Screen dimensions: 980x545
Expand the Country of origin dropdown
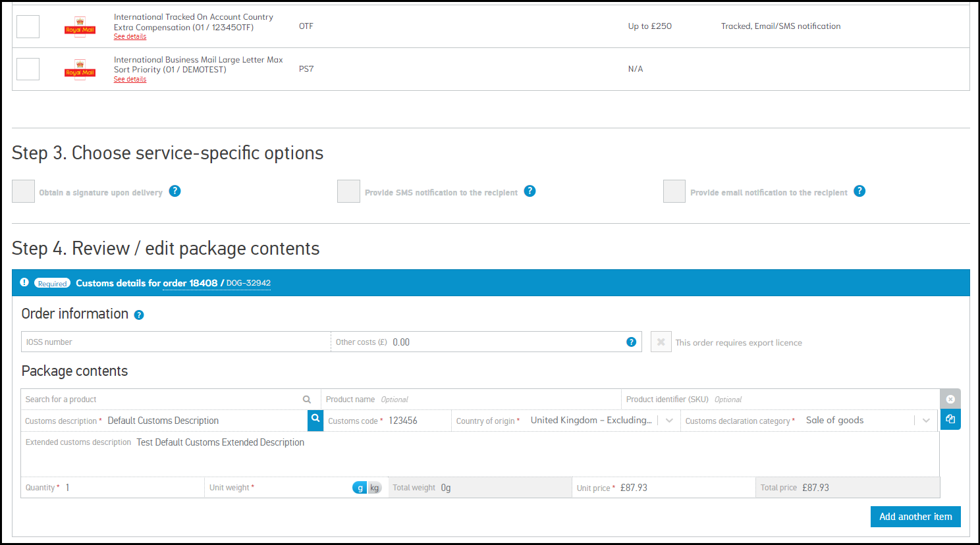669,421
